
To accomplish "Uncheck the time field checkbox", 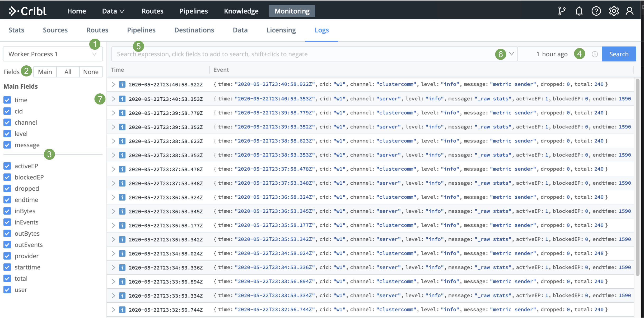I will coord(7,100).
